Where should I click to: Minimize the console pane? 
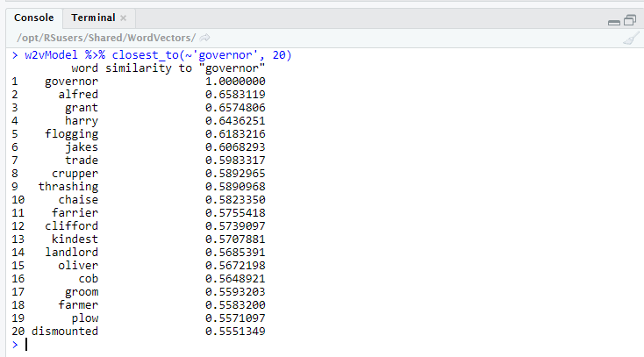coord(616,20)
